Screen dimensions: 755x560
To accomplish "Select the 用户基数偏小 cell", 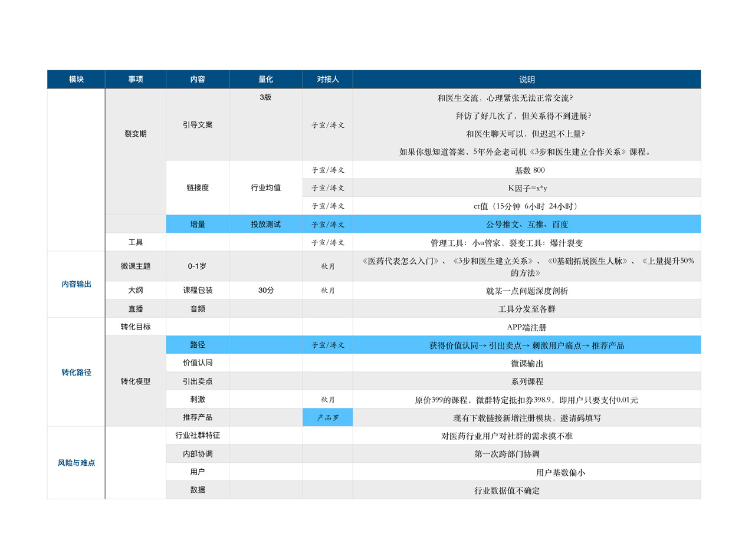I will tap(527, 472).
